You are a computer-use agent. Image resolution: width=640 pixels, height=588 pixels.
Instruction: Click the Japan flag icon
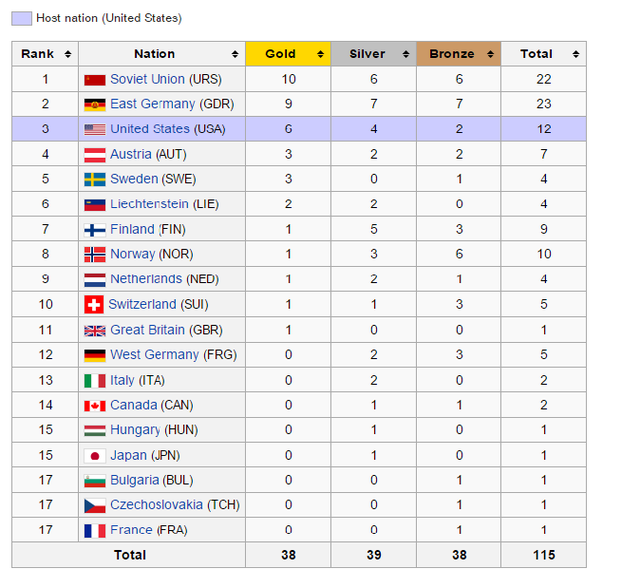tap(94, 455)
